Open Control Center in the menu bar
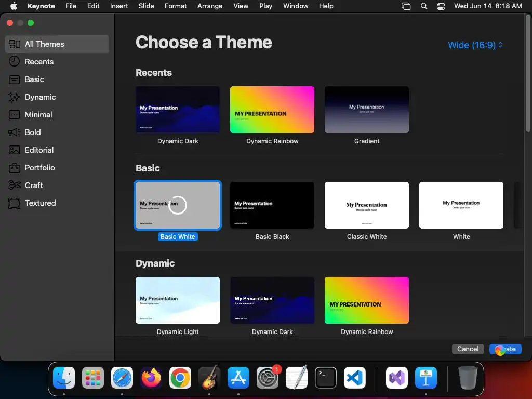 [441, 6]
